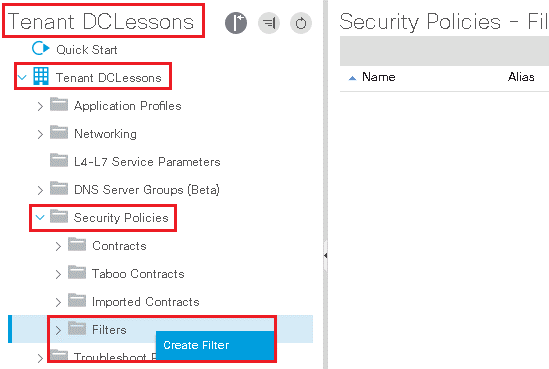Click the pane splitter collapse arrow
549x369 pixels.
click(x=326, y=256)
